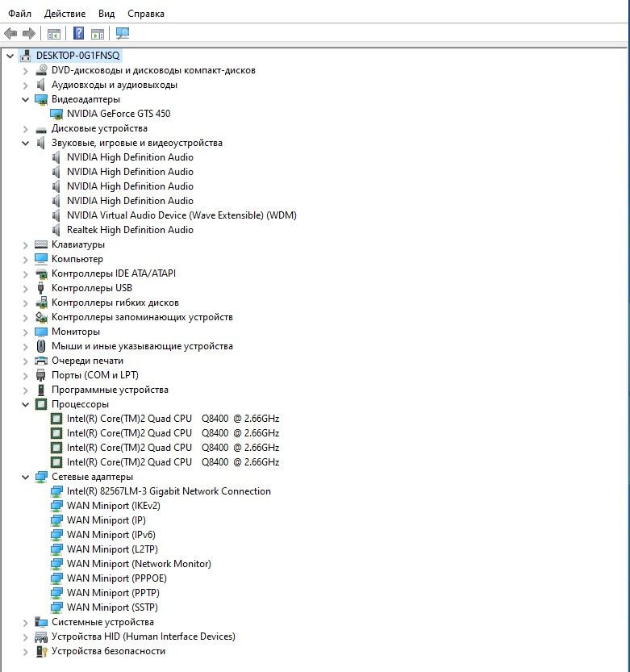Image resolution: width=630 pixels, height=672 pixels.
Task: Select the Контроллеры USB label
Action: coord(92,288)
